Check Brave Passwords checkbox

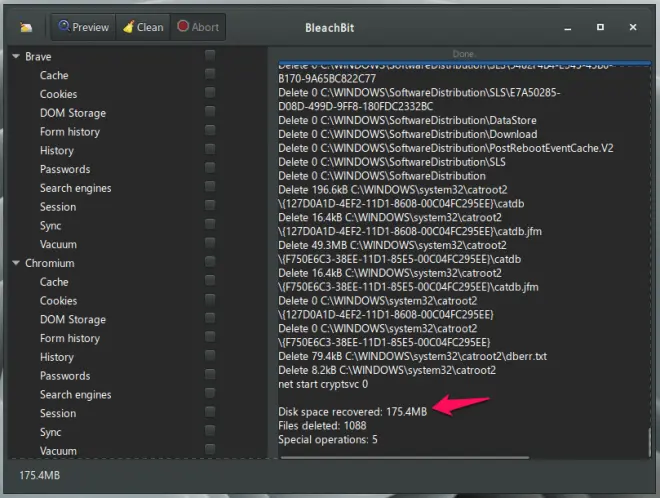(210, 168)
